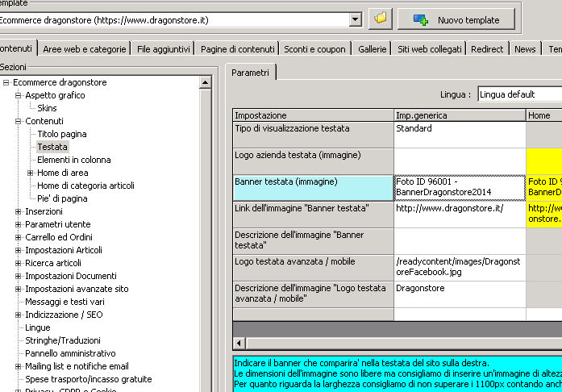
Task: Go to Sconti e coupon tab
Action: click(314, 49)
